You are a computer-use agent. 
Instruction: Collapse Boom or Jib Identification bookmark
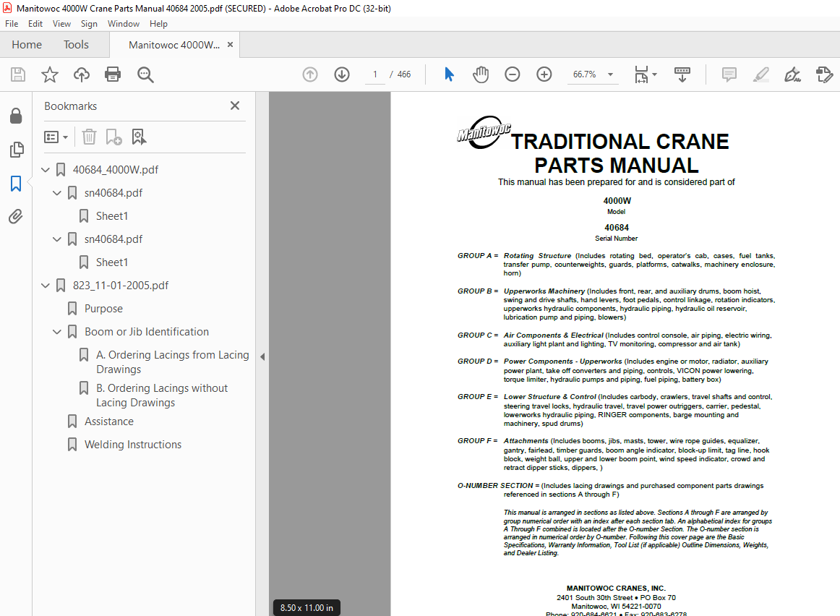(x=57, y=332)
